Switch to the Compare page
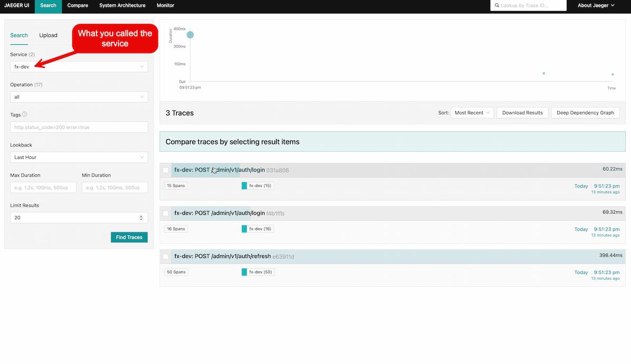631x364 pixels. coord(77,5)
